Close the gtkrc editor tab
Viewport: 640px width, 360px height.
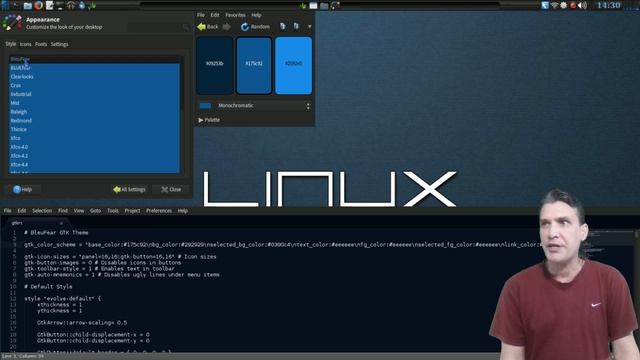[61, 223]
